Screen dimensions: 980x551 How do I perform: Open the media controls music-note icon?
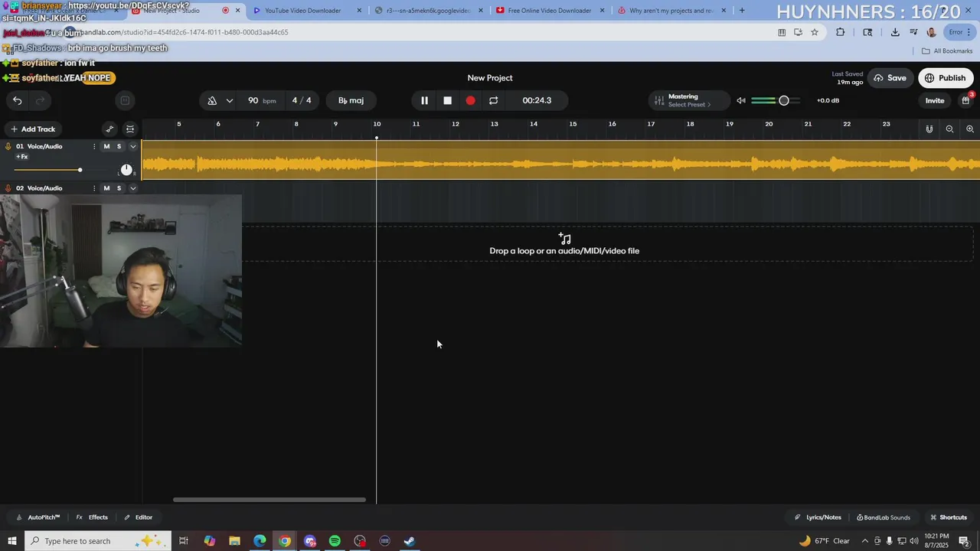click(x=913, y=32)
